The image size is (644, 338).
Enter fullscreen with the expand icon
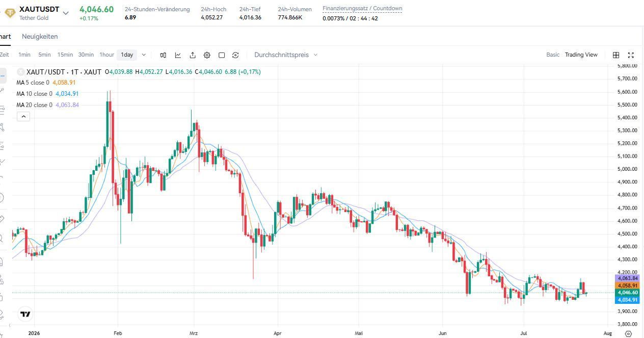click(631, 55)
